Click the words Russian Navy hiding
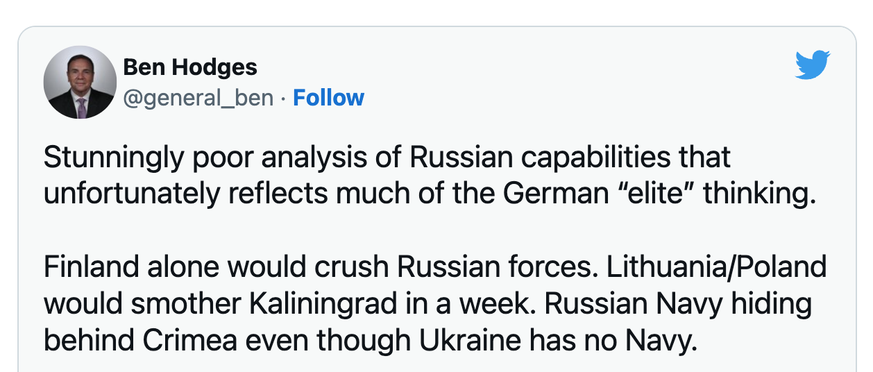Viewport: 873px width, 372px height. point(678,305)
